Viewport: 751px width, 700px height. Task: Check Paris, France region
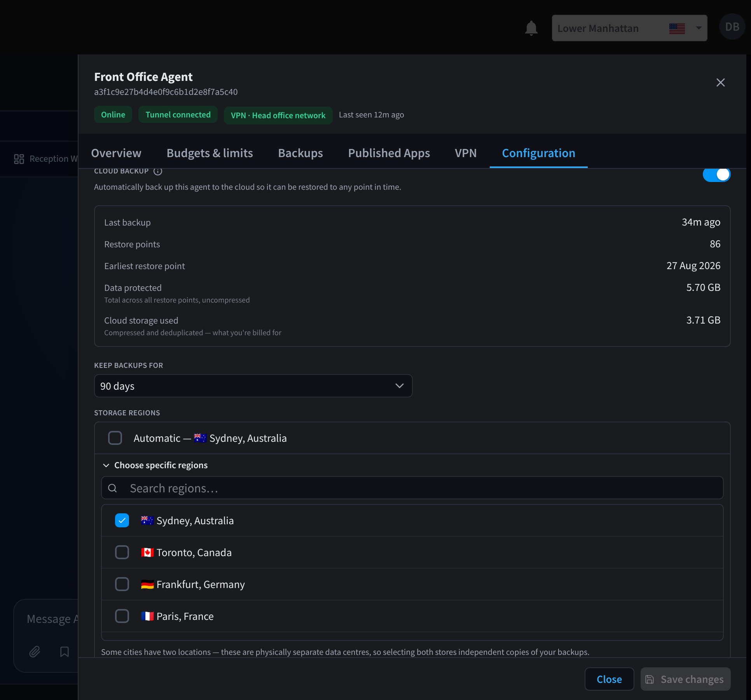(122, 616)
